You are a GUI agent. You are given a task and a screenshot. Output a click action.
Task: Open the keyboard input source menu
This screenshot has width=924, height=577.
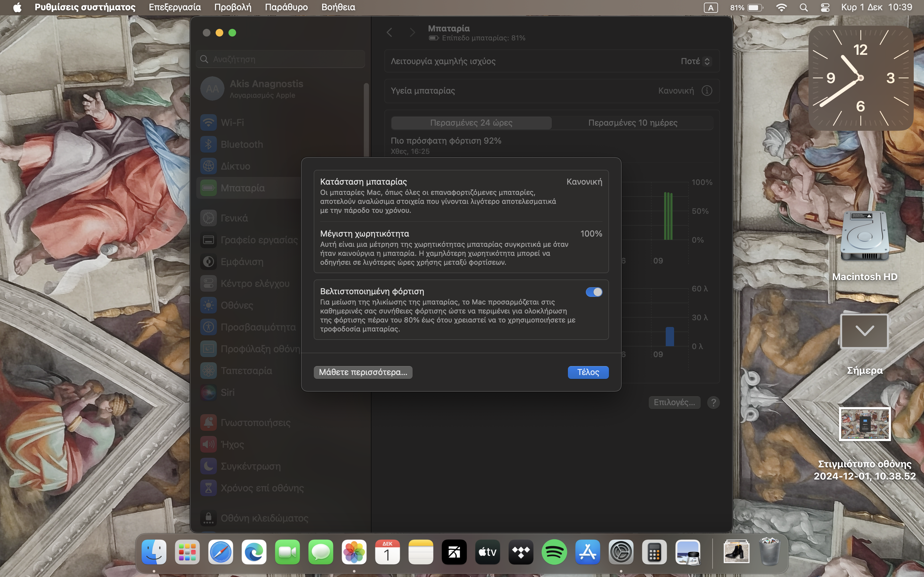click(x=710, y=8)
